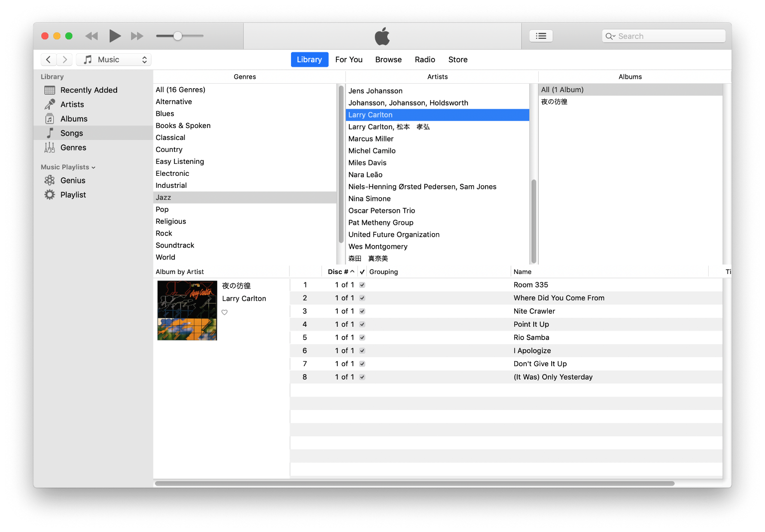Uncheck the Point It Up checkbox
The image size is (765, 532).
pyautogui.click(x=362, y=324)
